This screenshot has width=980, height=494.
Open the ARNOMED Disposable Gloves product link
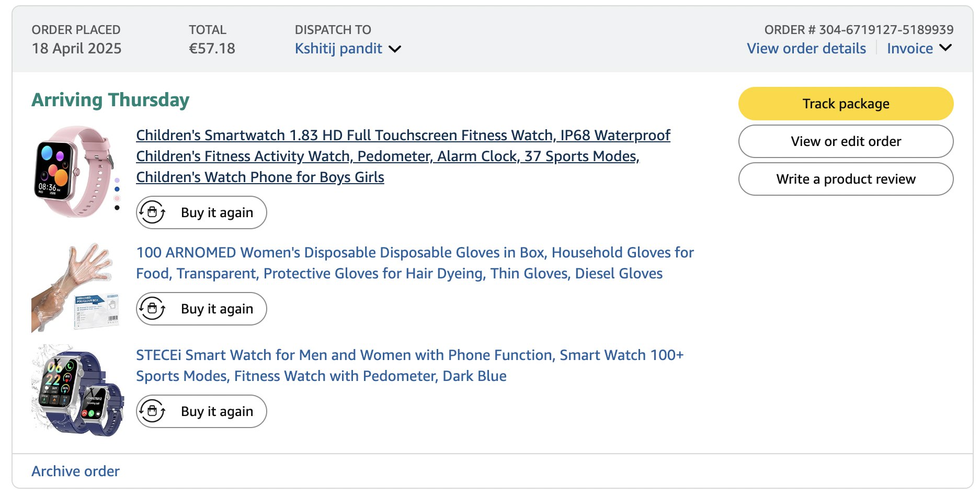click(414, 263)
